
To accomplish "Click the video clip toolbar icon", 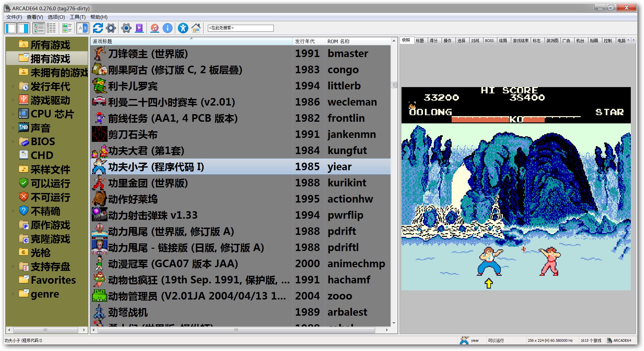I will point(140,28).
